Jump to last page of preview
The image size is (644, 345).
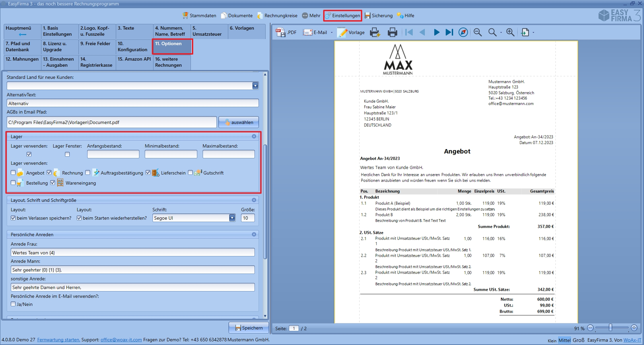tap(449, 32)
